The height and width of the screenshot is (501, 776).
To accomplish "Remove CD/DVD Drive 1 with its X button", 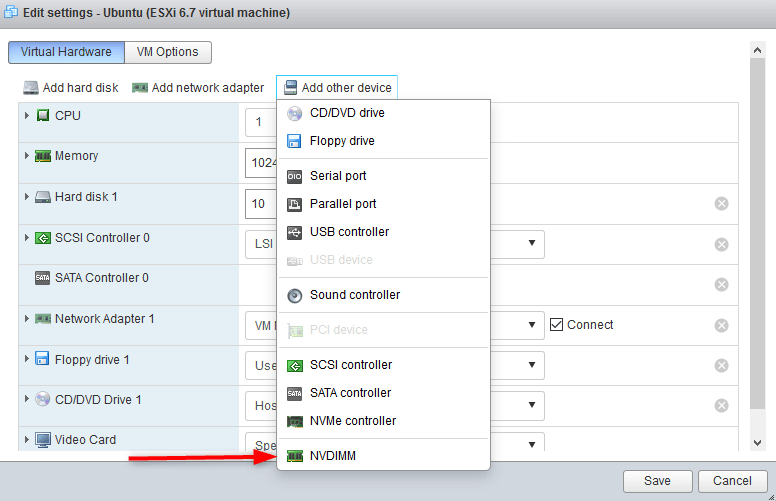I will (722, 406).
